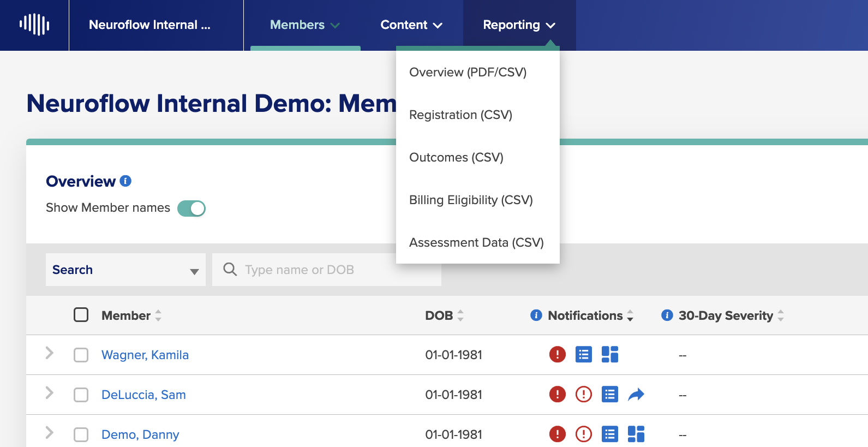
Task: Click DeLuccia, Sam's red filled alert icon
Action: (557, 394)
